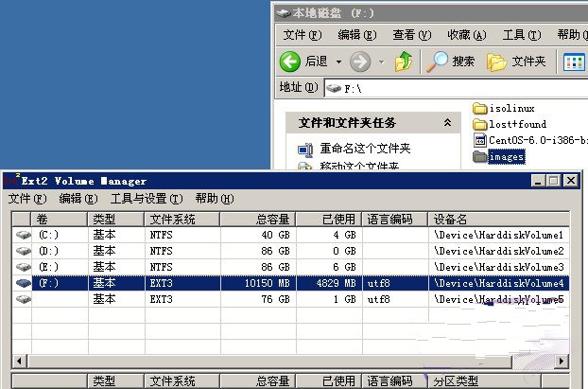Screen dimensions: 588x389
Task: Select the isolinux folder icon
Action: (x=479, y=109)
